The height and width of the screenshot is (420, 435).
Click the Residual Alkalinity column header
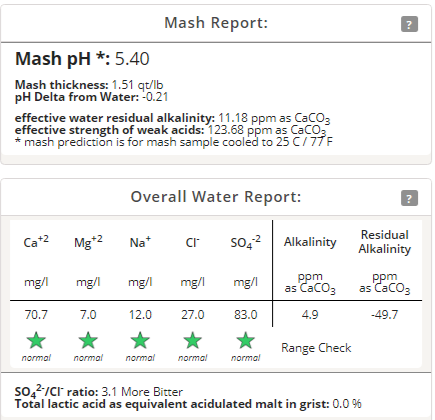pyautogui.click(x=385, y=242)
